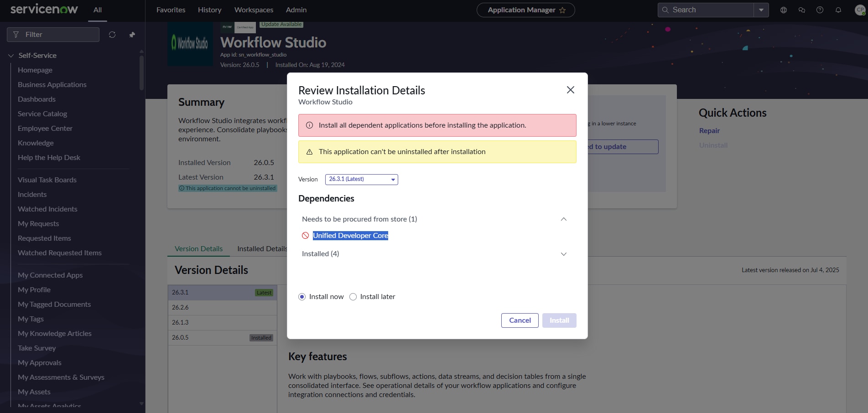Viewport: 868px width, 413px height.
Task: Select the Install now radio button
Action: (x=302, y=297)
